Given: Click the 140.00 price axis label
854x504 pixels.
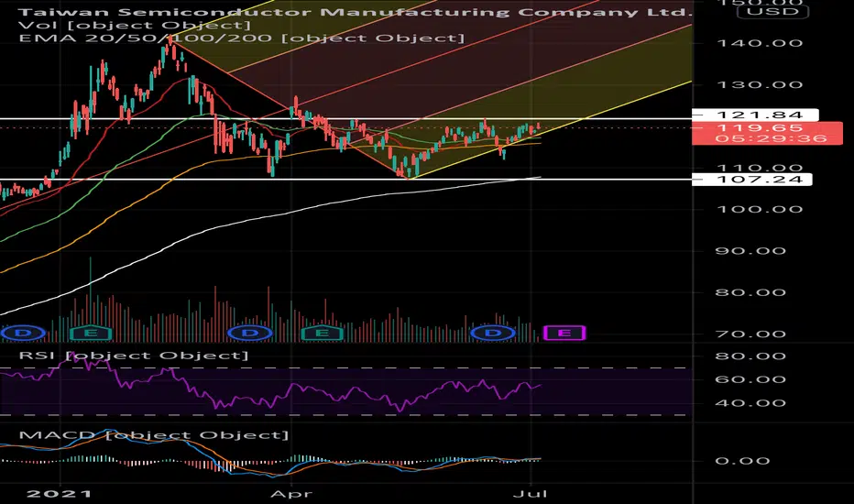Looking at the screenshot, I should (x=760, y=43).
